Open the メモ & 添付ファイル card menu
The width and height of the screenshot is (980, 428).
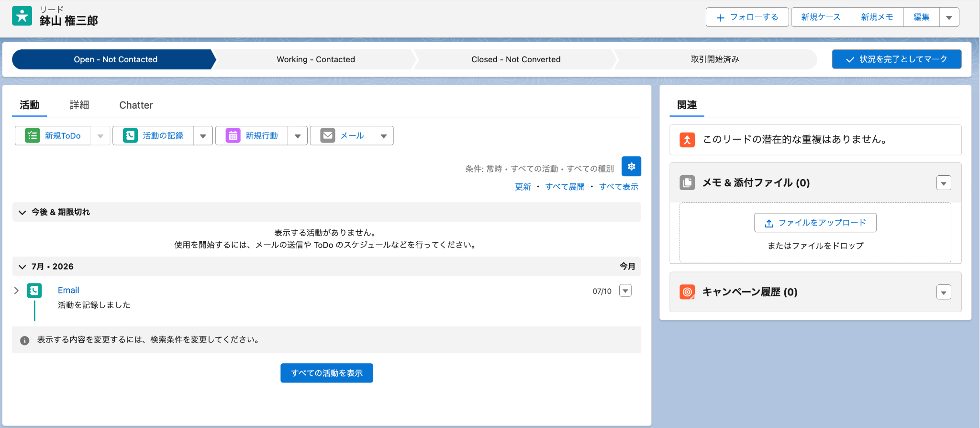[944, 183]
